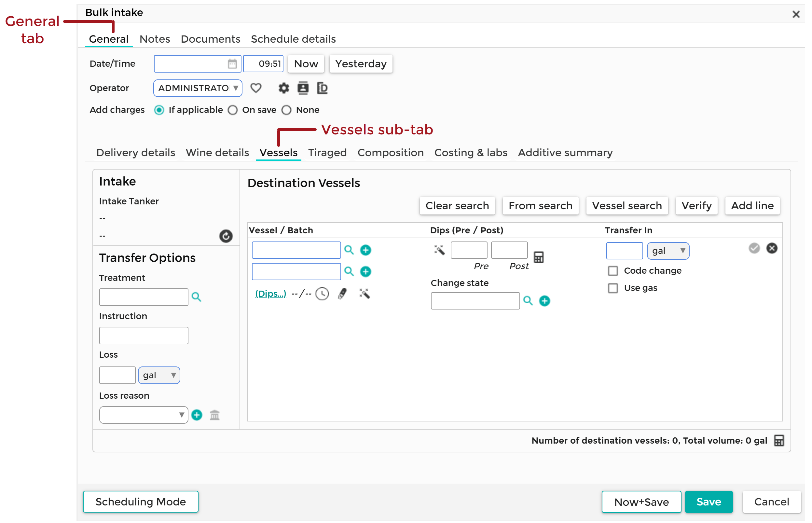Click Now+Save button

pyautogui.click(x=641, y=502)
